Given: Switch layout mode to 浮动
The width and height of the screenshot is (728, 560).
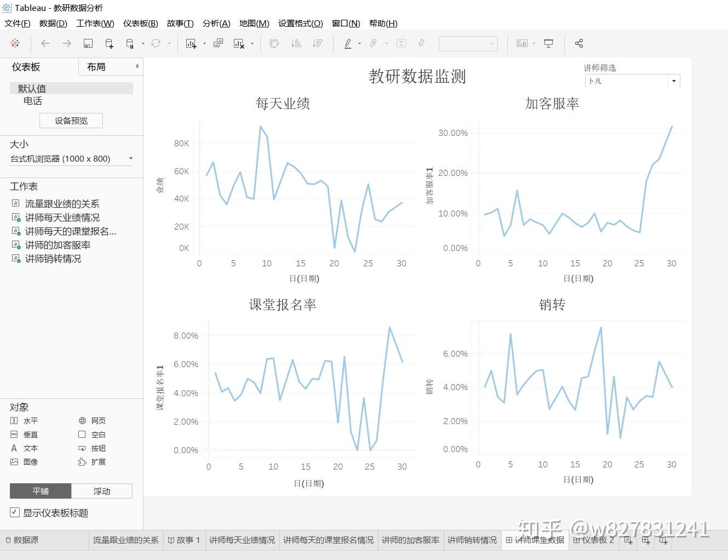Looking at the screenshot, I should click(x=102, y=491).
